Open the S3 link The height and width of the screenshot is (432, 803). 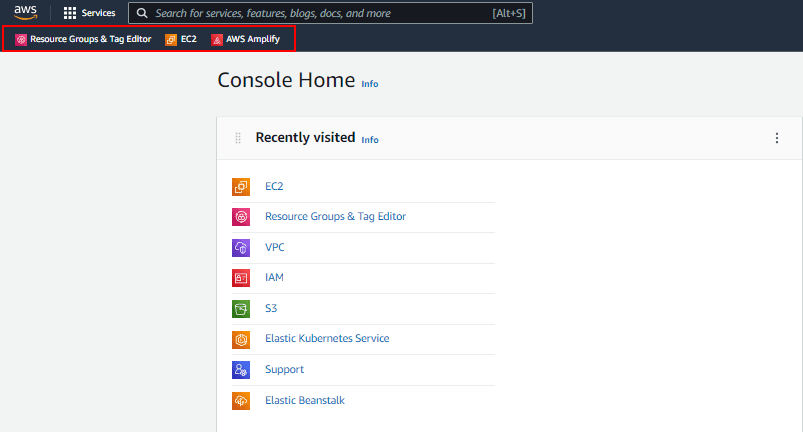[x=271, y=308]
